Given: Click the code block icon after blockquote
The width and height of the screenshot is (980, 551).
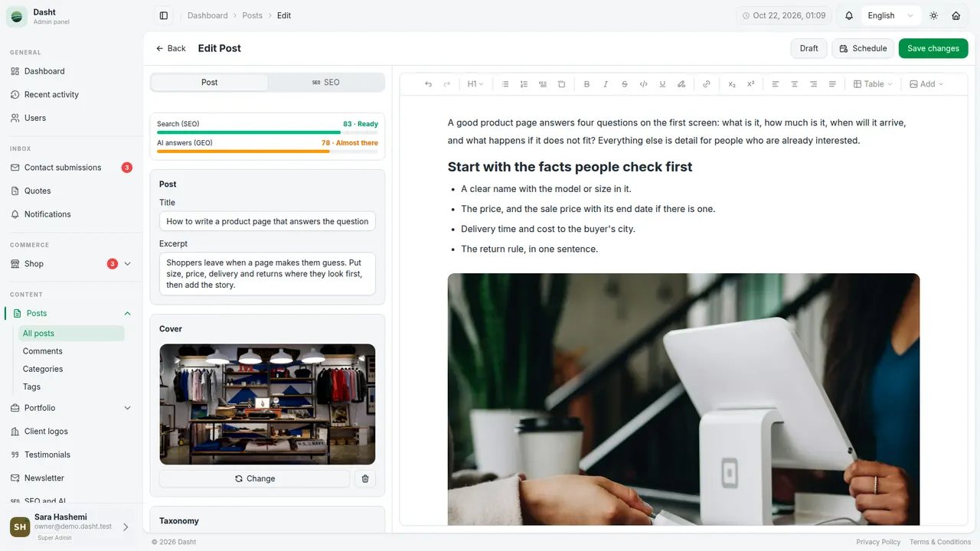Looking at the screenshot, I should pyautogui.click(x=561, y=84).
